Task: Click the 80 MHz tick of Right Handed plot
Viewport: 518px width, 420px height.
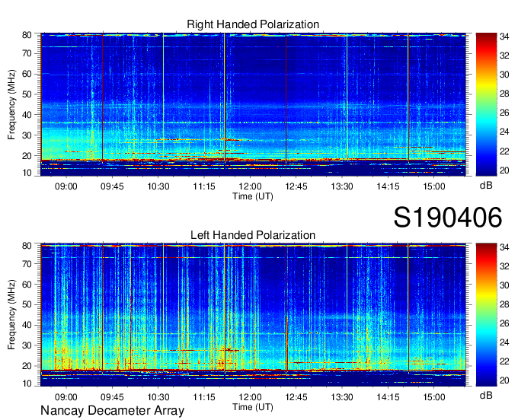Action: tap(27, 35)
